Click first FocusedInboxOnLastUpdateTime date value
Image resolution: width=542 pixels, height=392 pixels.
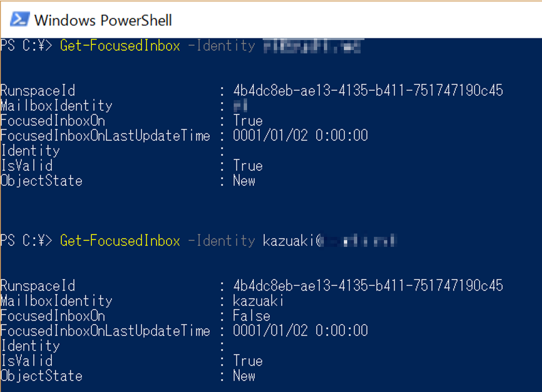coord(300,135)
